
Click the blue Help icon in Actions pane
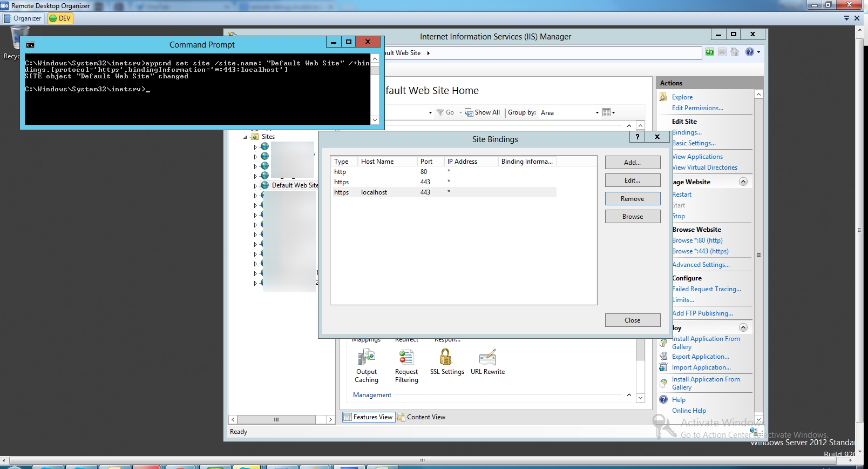[x=663, y=400]
